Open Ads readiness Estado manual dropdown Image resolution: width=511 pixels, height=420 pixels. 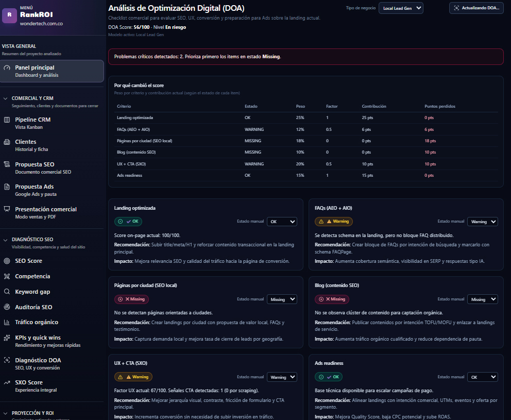coord(482,377)
